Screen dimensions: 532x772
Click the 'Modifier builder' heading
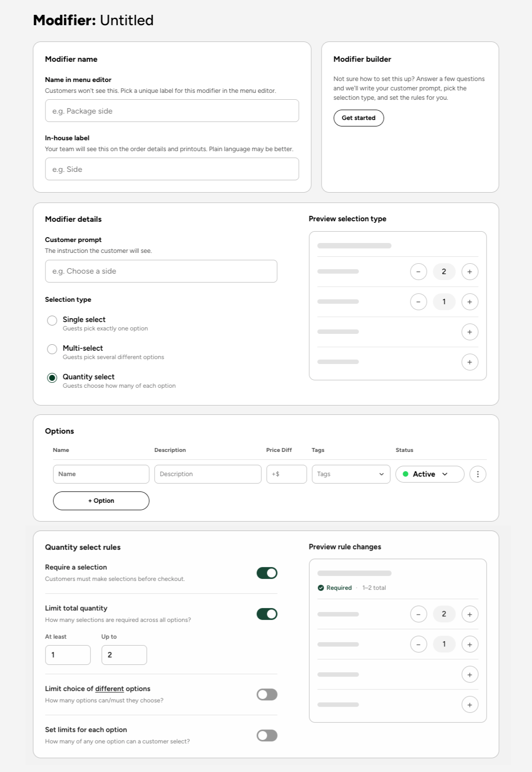[x=362, y=59]
